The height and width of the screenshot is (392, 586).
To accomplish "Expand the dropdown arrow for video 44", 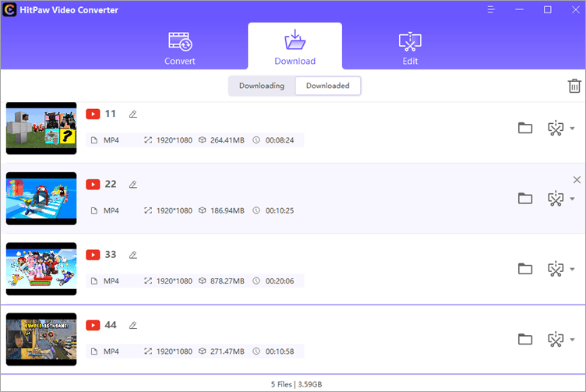I will click(573, 340).
